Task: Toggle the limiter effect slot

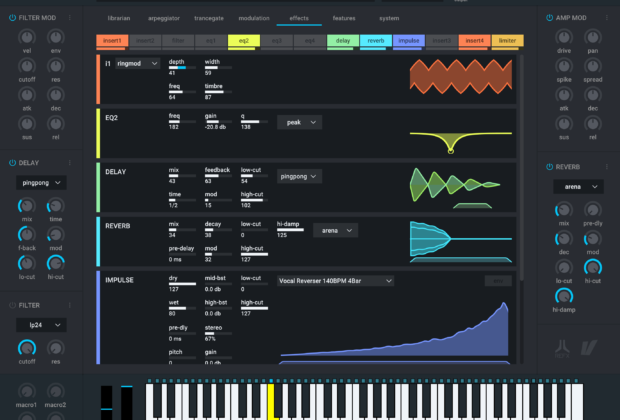Action: [508, 41]
